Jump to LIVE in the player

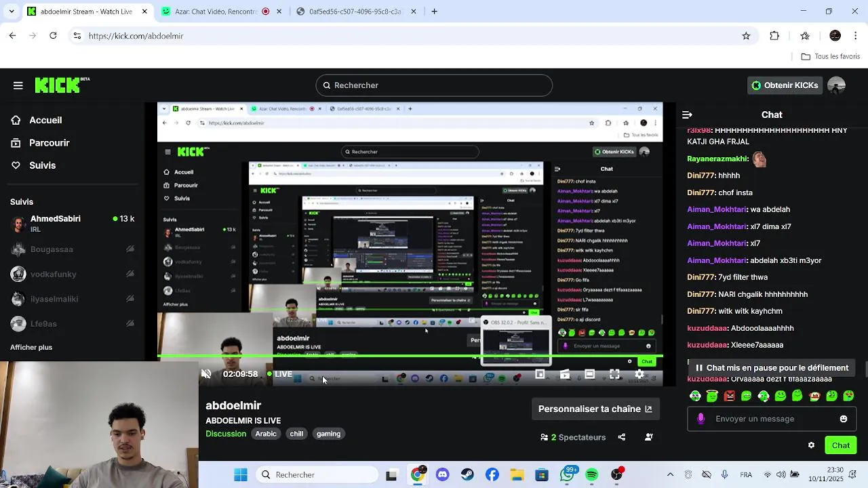pyautogui.click(x=280, y=374)
